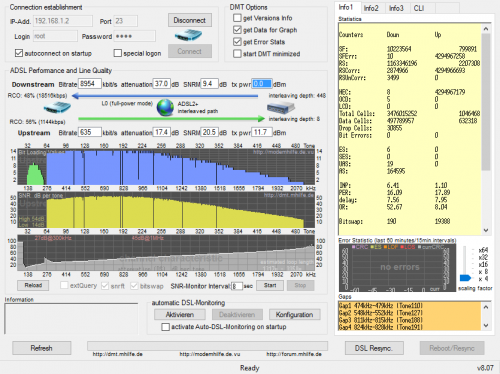The height and width of the screenshot is (374, 500).
Task: Select Gap1 474kHz row
Action: (x=381, y=305)
